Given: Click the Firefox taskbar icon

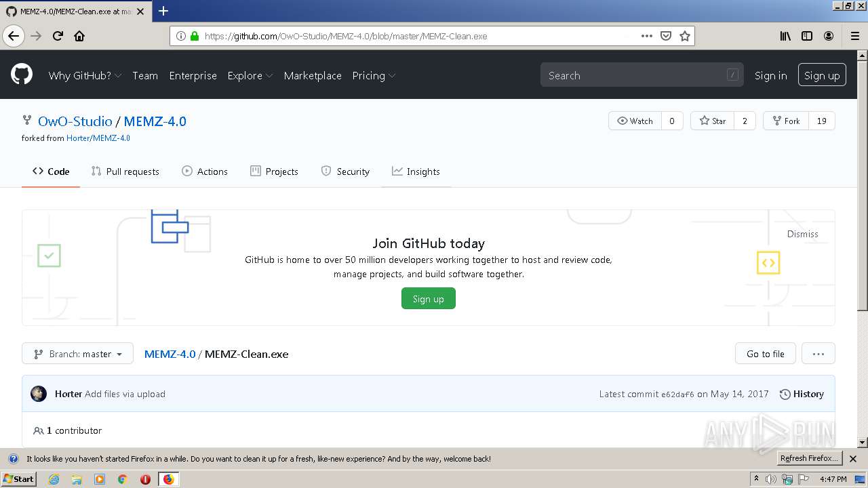Looking at the screenshot, I should tap(168, 479).
